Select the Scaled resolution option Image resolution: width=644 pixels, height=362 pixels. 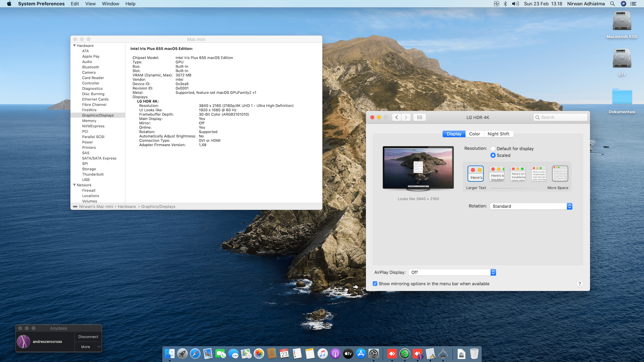pyautogui.click(x=493, y=155)
